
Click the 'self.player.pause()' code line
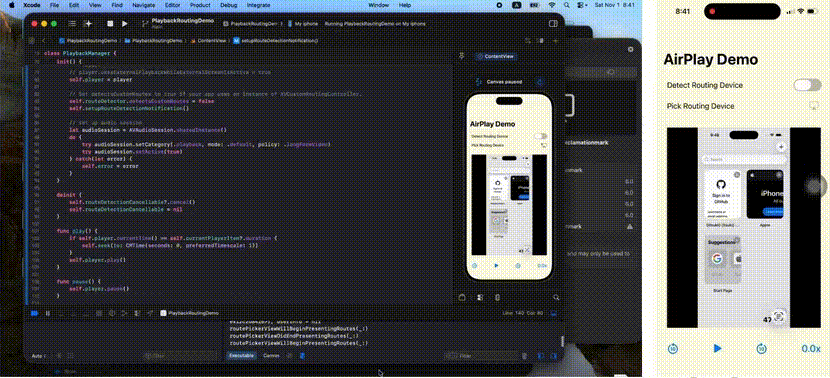(x=99, y=289)
